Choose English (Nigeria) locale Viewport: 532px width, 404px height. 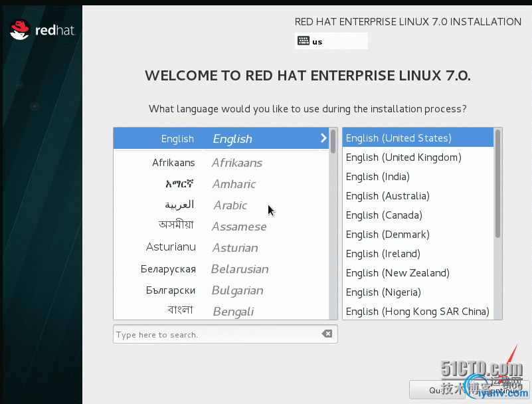(x=418, y=292)
